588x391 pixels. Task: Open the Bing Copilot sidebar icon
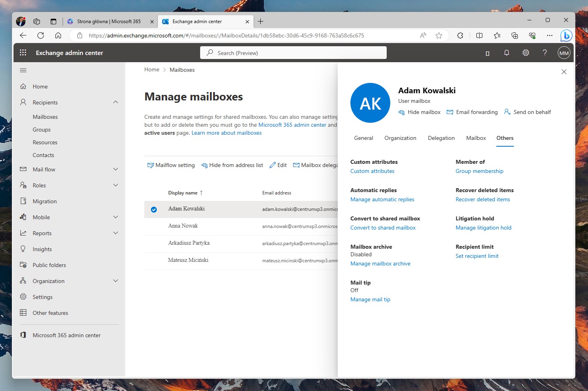tap(566, 35)
